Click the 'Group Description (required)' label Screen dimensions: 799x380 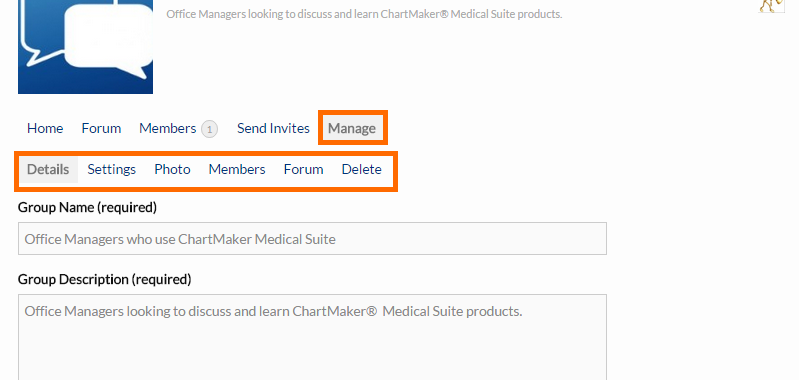click(x=104, y=280)
